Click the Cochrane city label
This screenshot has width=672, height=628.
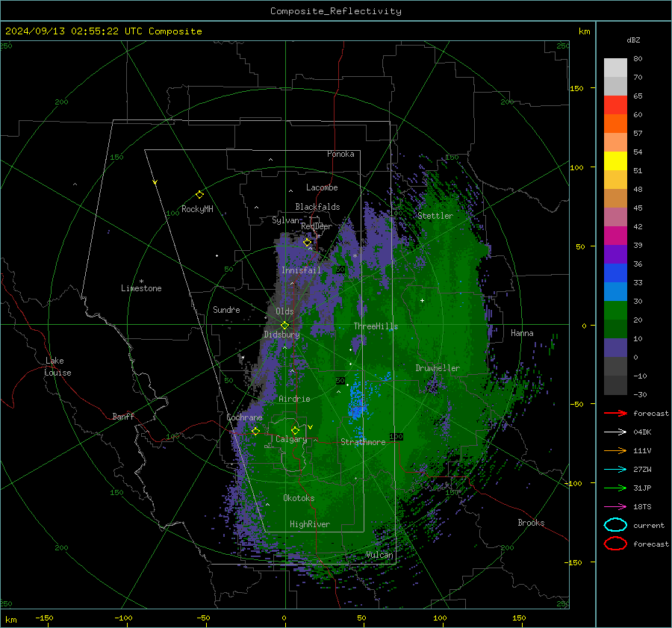pos(244,417)
